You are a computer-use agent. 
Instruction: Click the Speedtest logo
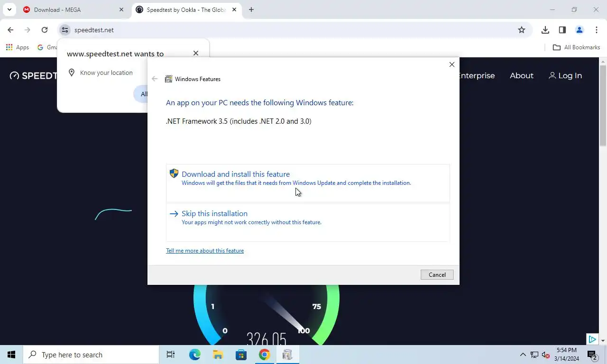(33, 76)
